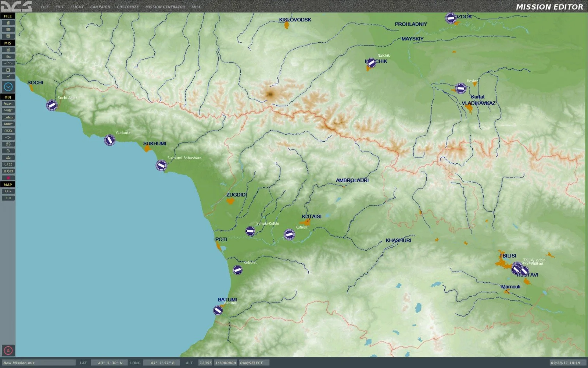
Task: Select the add ground vehicle tank tool
Action: 8,124
